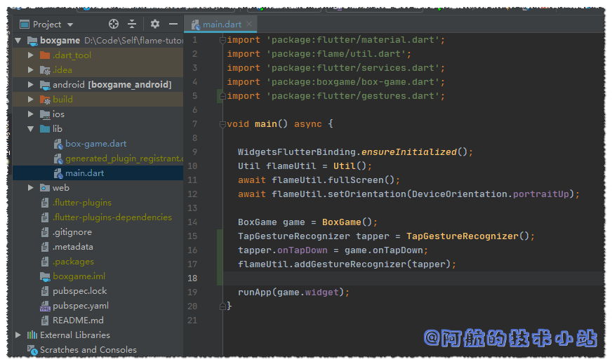
Task: Click the box-game.dart file icon
Action: tap(58, 144)
